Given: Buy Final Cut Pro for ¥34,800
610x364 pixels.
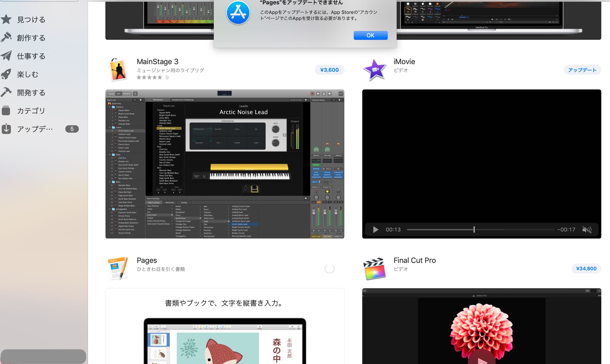Looking at the screenshot, I should [586, 269].
